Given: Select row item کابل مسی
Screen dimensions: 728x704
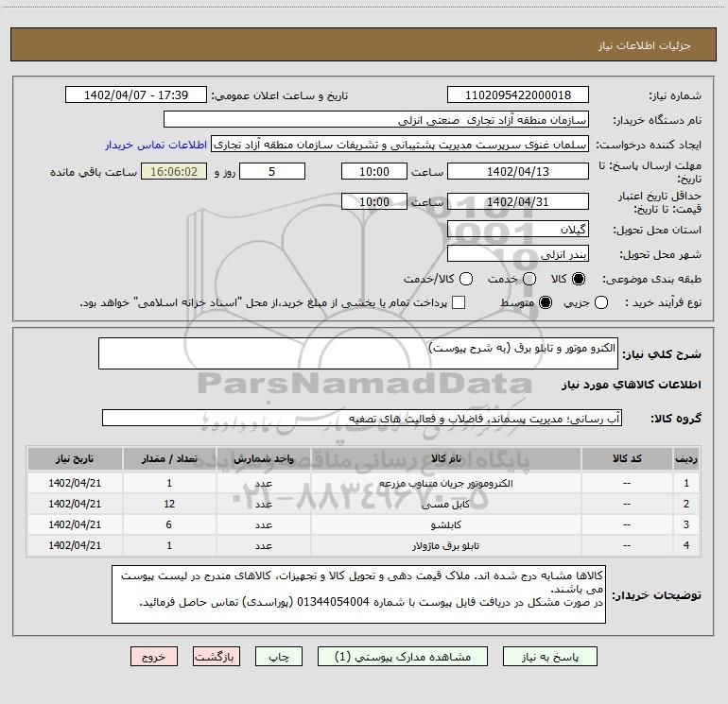Looking at the screenshot, I should coord(364,504).
